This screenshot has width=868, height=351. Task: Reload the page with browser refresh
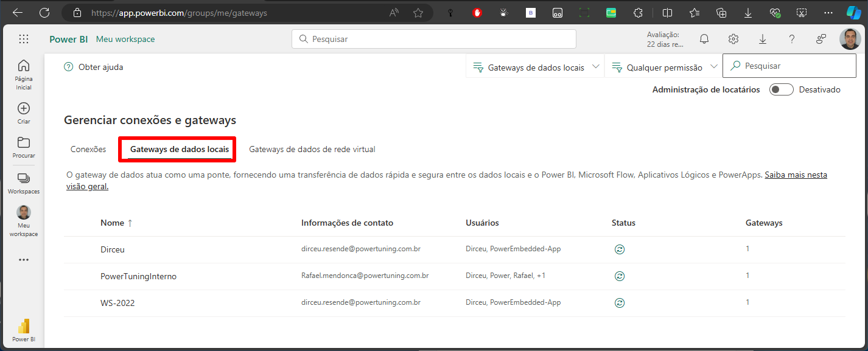[x=44, y=13]
